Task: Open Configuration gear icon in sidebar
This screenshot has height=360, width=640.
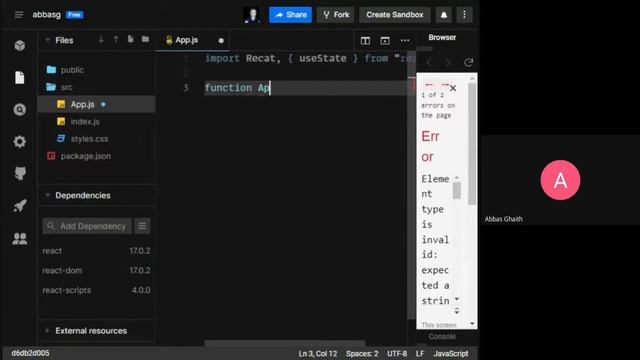Action: [x=20, y=142]
